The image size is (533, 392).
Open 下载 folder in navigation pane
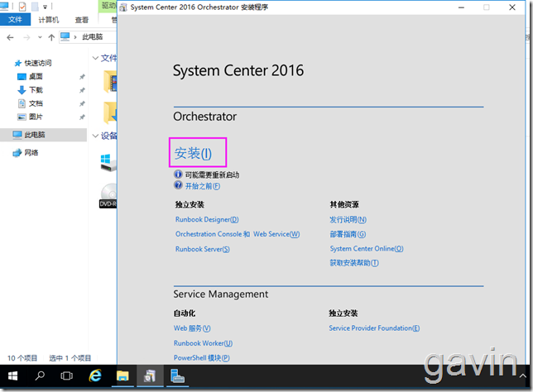36,90
